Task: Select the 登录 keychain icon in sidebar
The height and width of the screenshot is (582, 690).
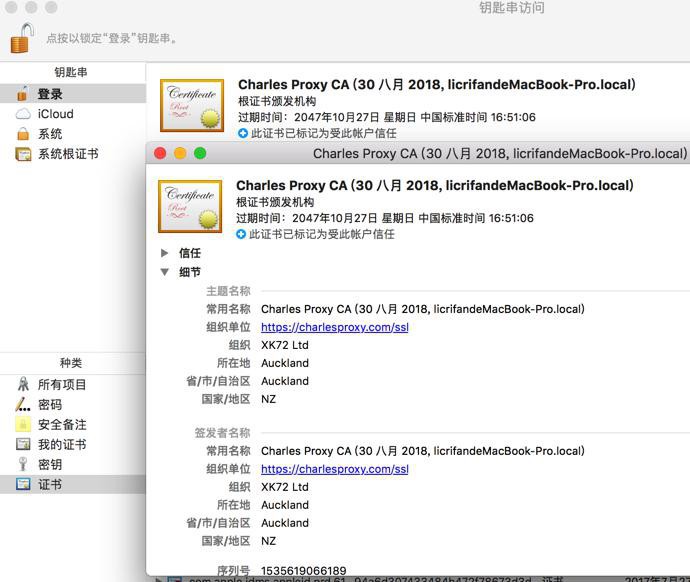Action: (22, 94)
